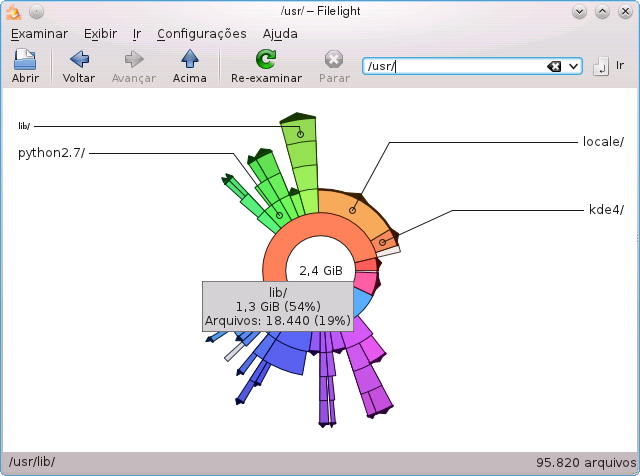This screenshot has width=640, height=476.
Task: Open the Ajuda menu
Action: (280, 33)
